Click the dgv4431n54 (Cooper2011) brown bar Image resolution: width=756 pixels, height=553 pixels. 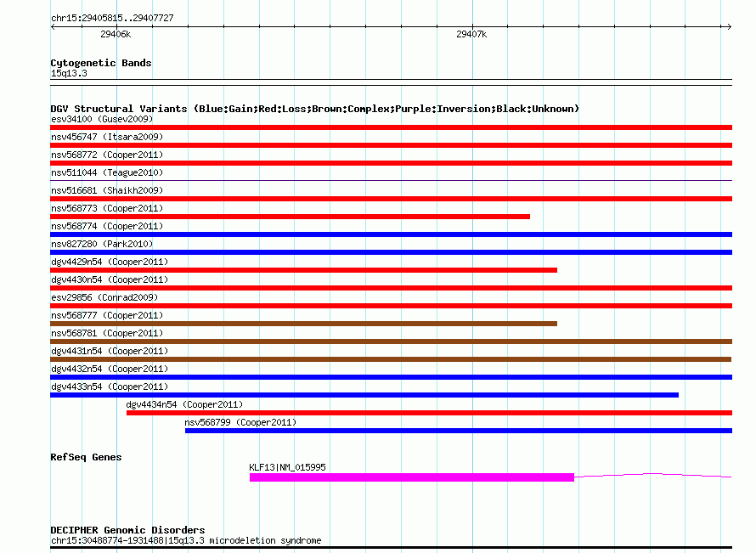tap(391, 359)
